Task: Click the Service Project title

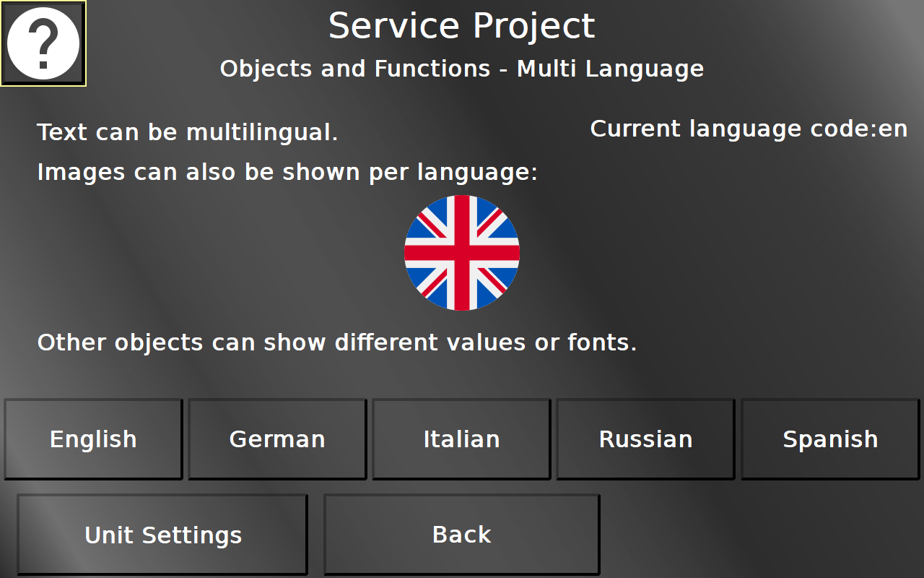Action: click(x=462, y=25)
